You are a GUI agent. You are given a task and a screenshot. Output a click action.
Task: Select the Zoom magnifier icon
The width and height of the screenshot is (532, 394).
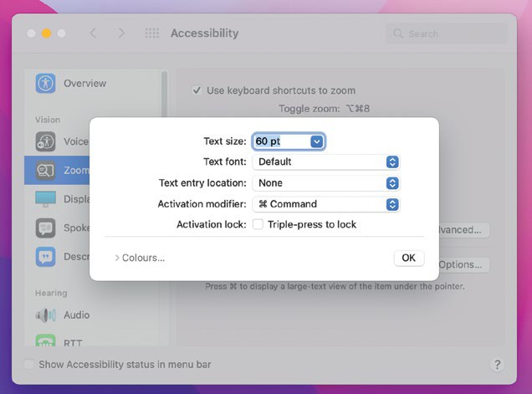point(45,170)
